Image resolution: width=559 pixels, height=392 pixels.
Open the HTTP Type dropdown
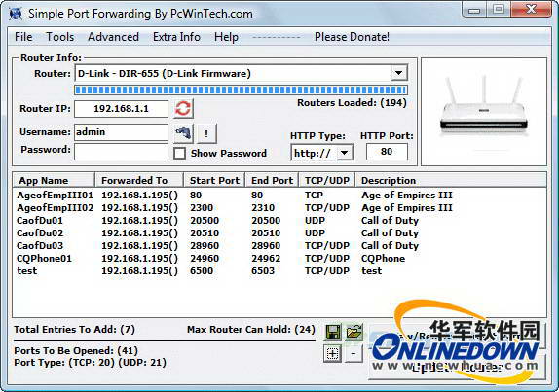point(344,153)
